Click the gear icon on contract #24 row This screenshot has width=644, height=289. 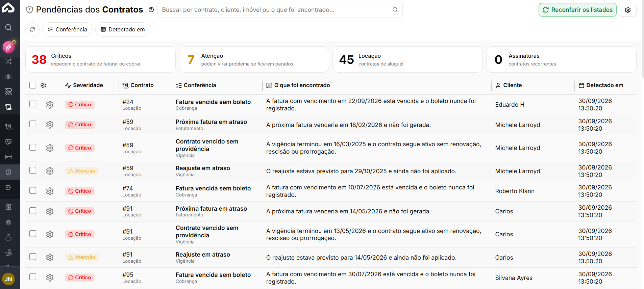50,105
